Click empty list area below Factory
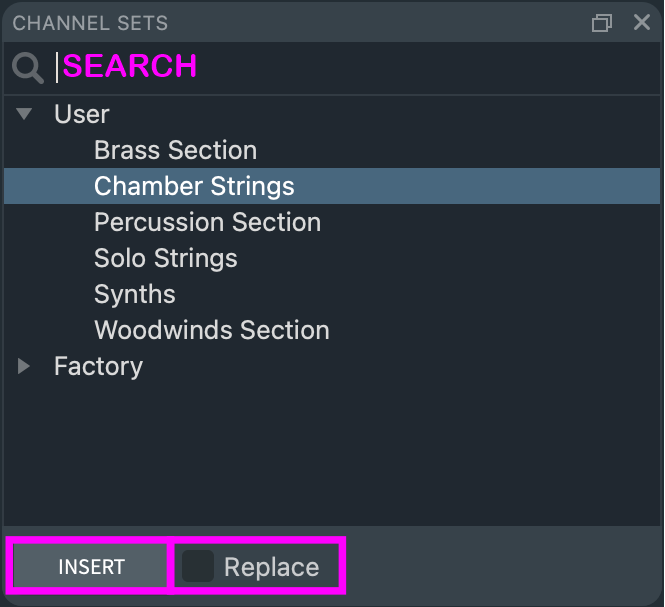The height and width of the screenshot is (607, 665). pos(330,450)
